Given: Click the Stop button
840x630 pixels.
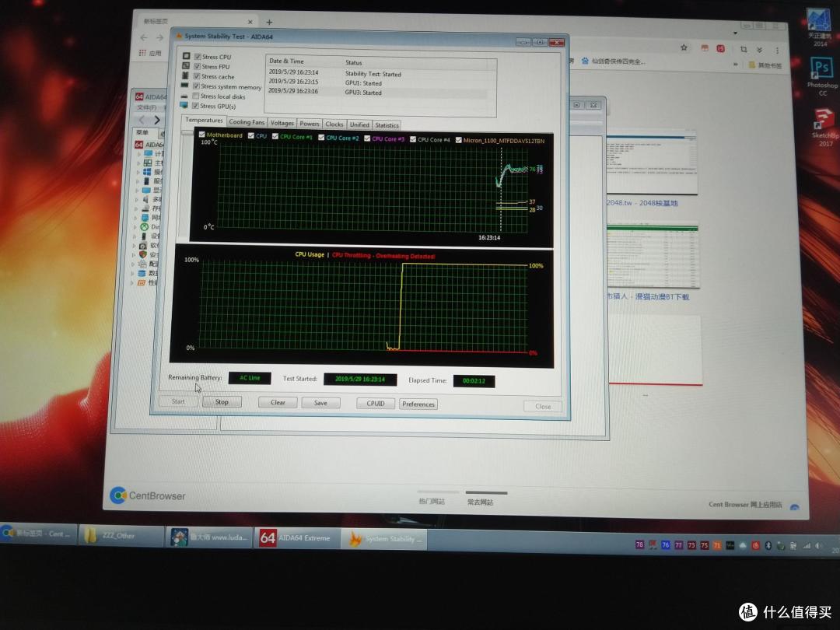Looking at the screenshot, I should (222, 401).
